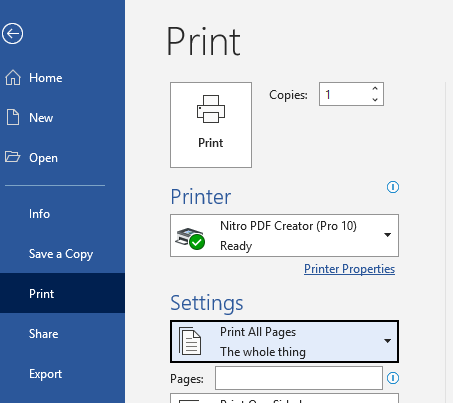Decrease copies with the down arrow

pyautogui.click(x=375, y=100)
